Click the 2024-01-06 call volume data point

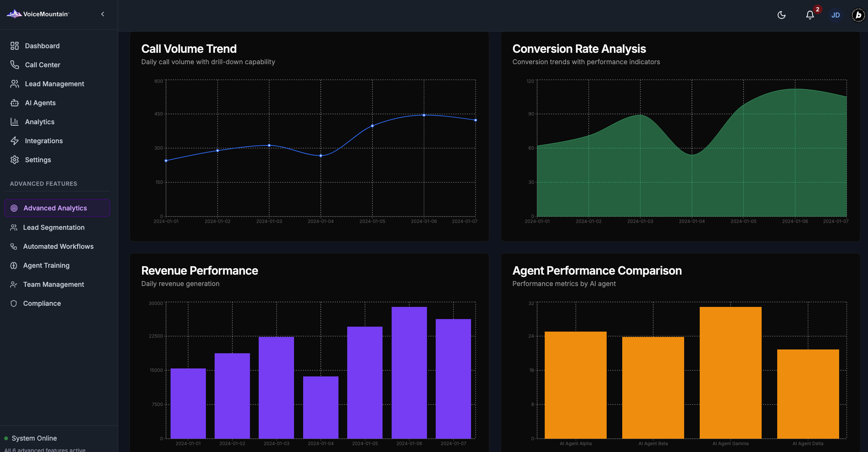(424, 115)
